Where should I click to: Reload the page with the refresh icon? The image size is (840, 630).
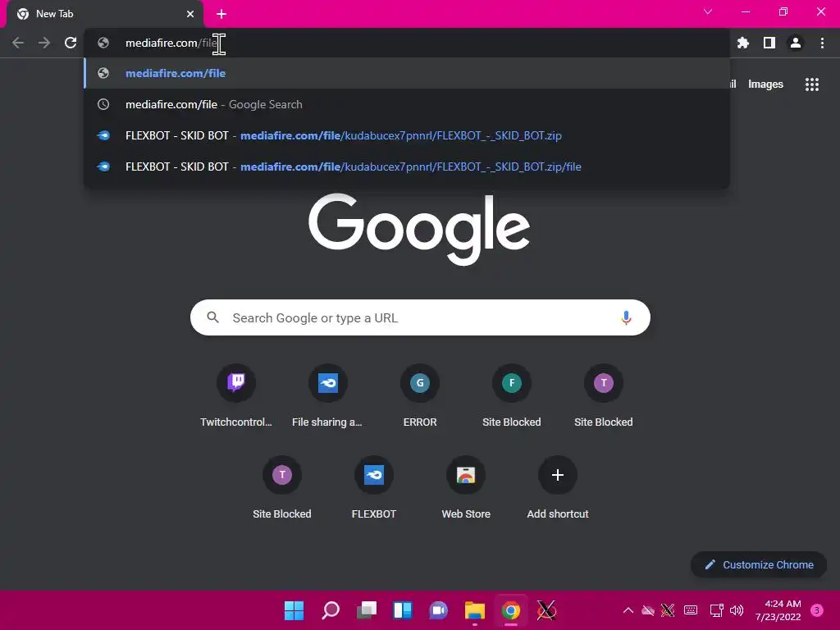point(71,43)
